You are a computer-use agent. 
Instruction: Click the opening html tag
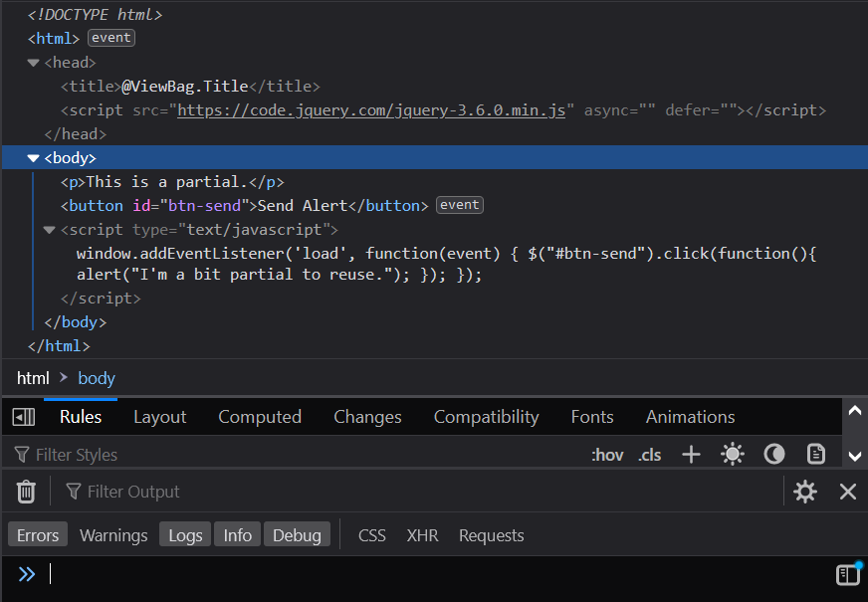click(54, 38)
